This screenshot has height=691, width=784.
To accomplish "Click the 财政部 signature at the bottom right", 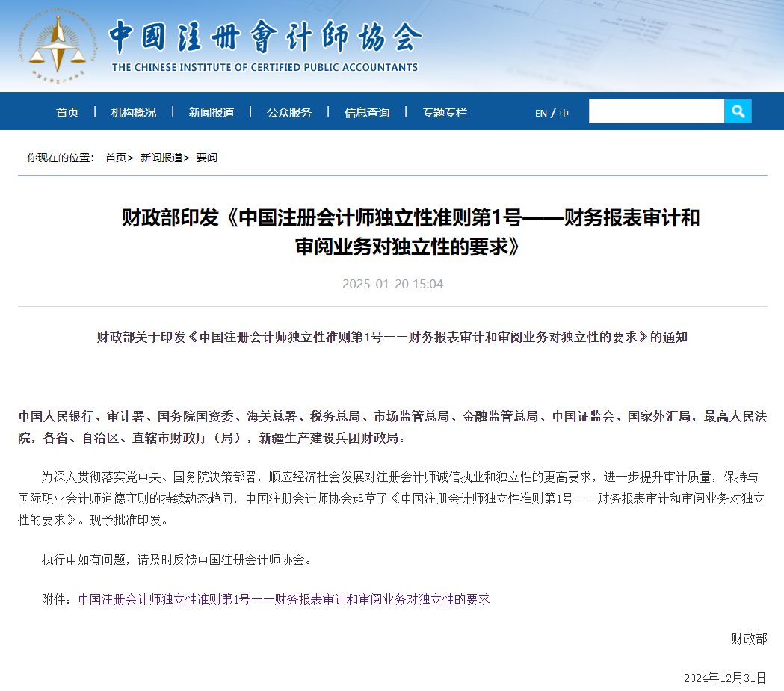I will [748, 639].
